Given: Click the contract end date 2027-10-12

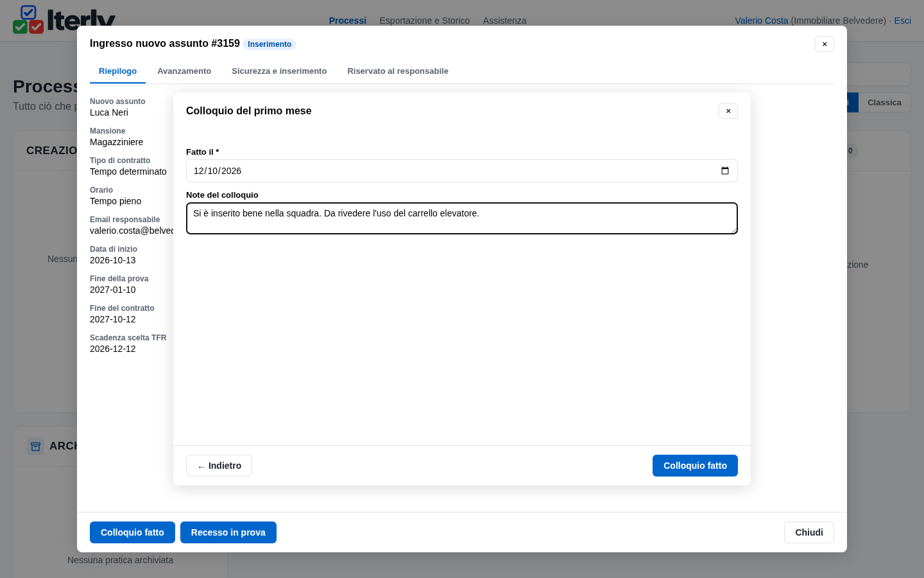Looking at the screenshot, I should click(113, 319).
